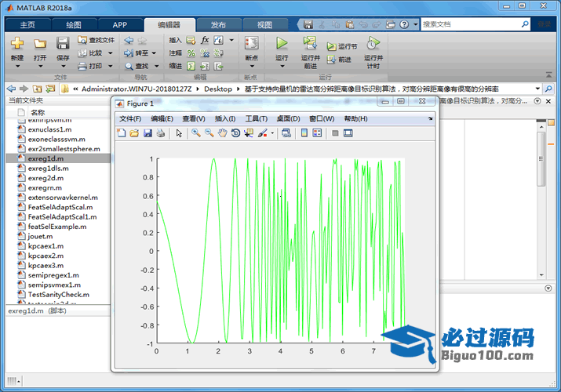The width and height of the screenshot is (561, 392).
Task: Click Run and Time (运行并计时) icon
Action: click(373, 43)
